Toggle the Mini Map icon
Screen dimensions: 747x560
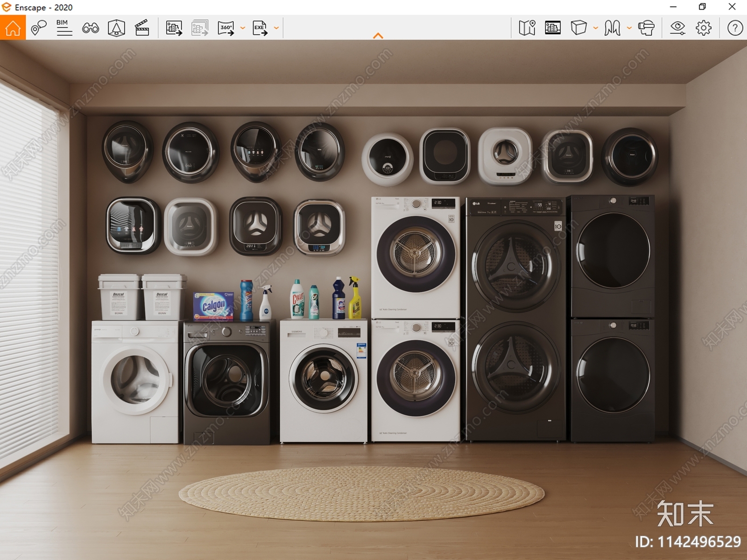[x=527, y=28]
